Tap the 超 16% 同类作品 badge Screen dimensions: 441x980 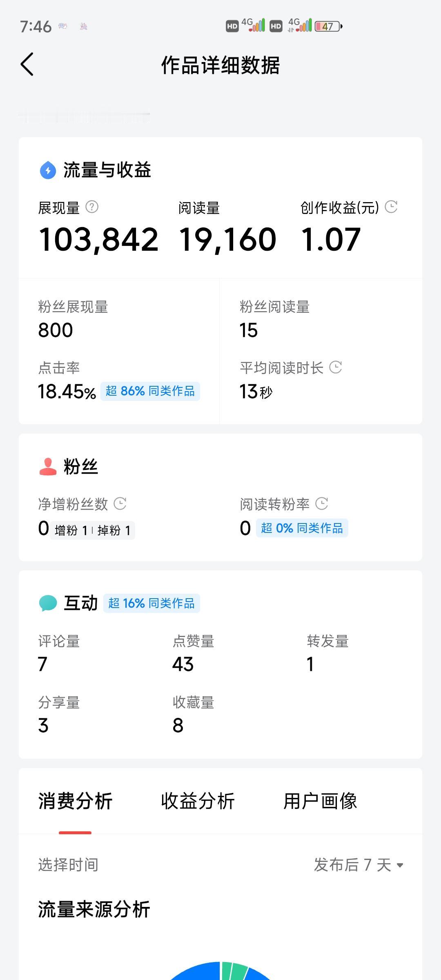[x=151, y=603]
